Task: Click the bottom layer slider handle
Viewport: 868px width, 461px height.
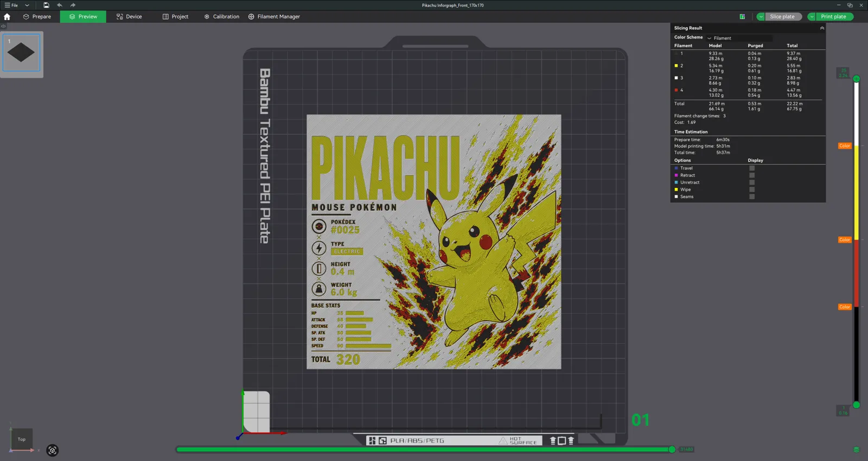Action: click(857, 405)
